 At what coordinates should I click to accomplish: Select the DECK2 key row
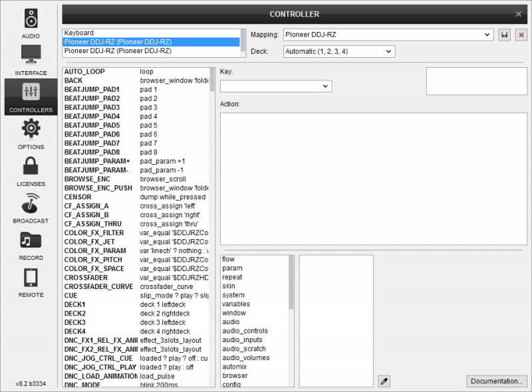[136, 314]
